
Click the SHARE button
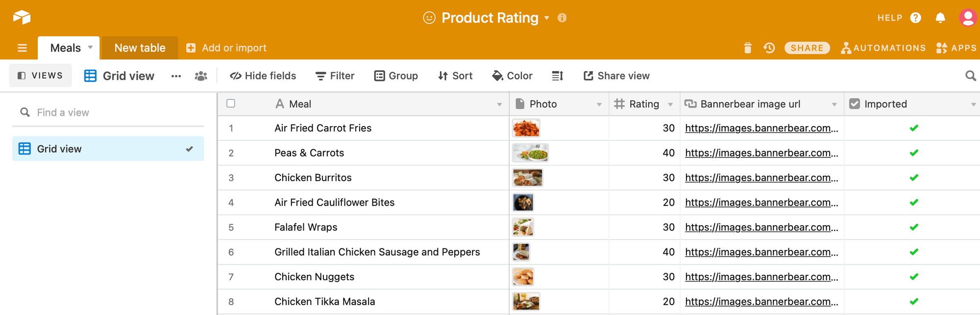pyautogui.click(x=807, y=48)
